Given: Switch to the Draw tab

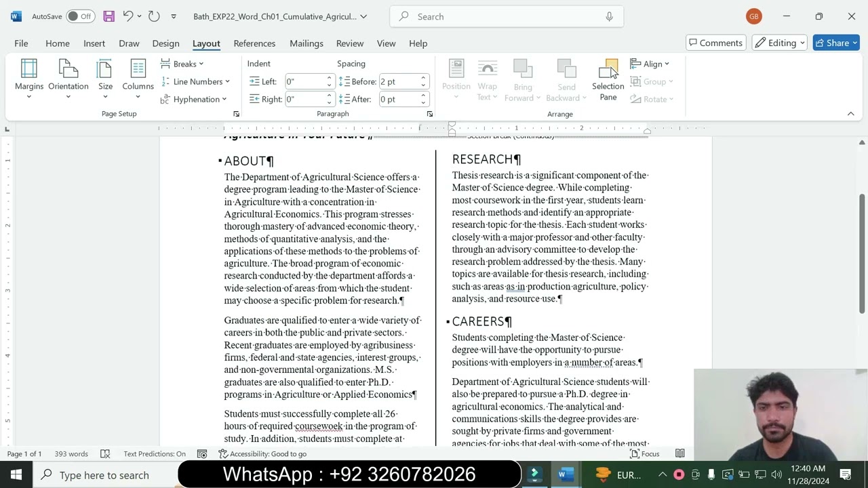Looking at the screenshot, I should click(x=129, y=43).
